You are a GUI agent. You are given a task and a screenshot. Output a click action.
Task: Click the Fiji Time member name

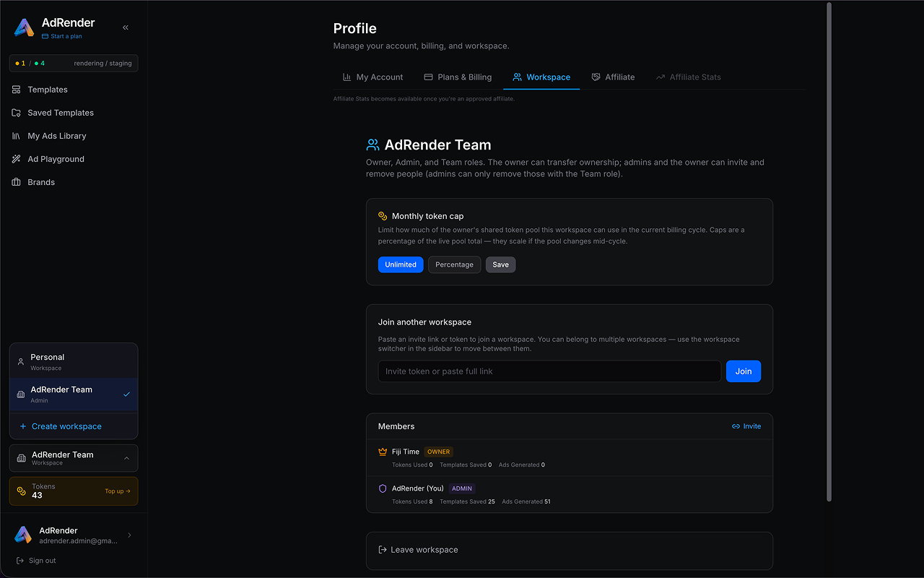406,452
